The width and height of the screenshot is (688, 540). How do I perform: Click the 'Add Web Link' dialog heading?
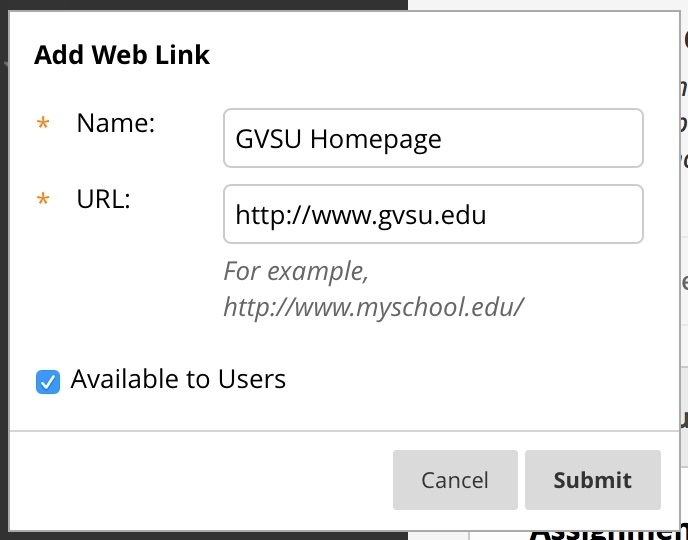click(122, 55)
